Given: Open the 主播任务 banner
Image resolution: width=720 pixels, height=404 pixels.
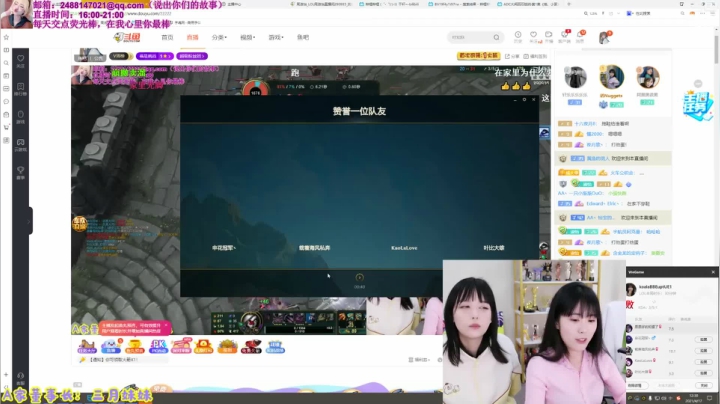Looking at the screenshot, I should tap(698, 106).
